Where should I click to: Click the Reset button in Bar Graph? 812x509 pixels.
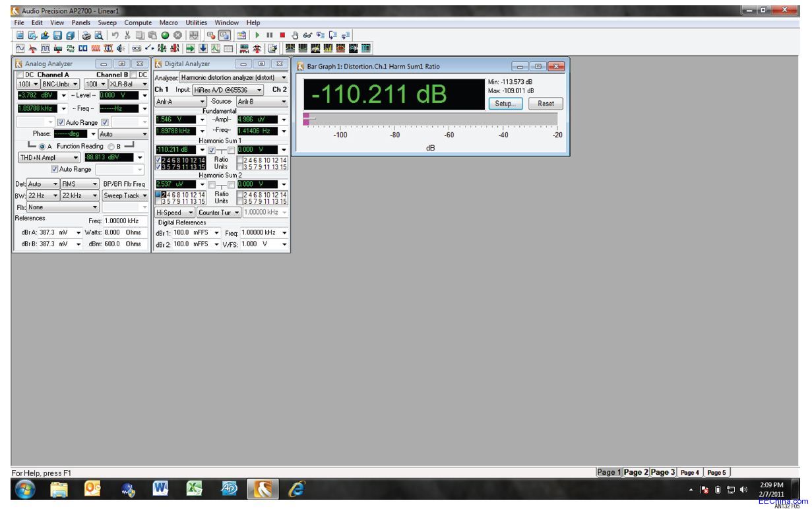546,104
